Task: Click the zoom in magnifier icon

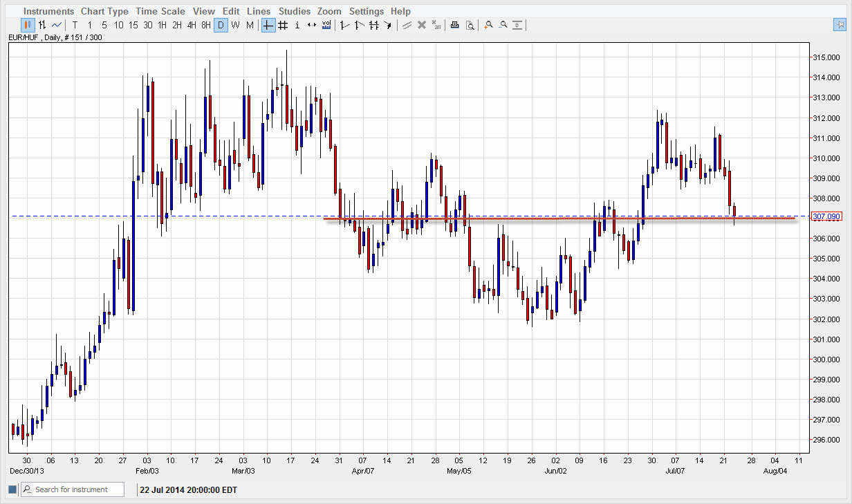Action: pos(488,25)
